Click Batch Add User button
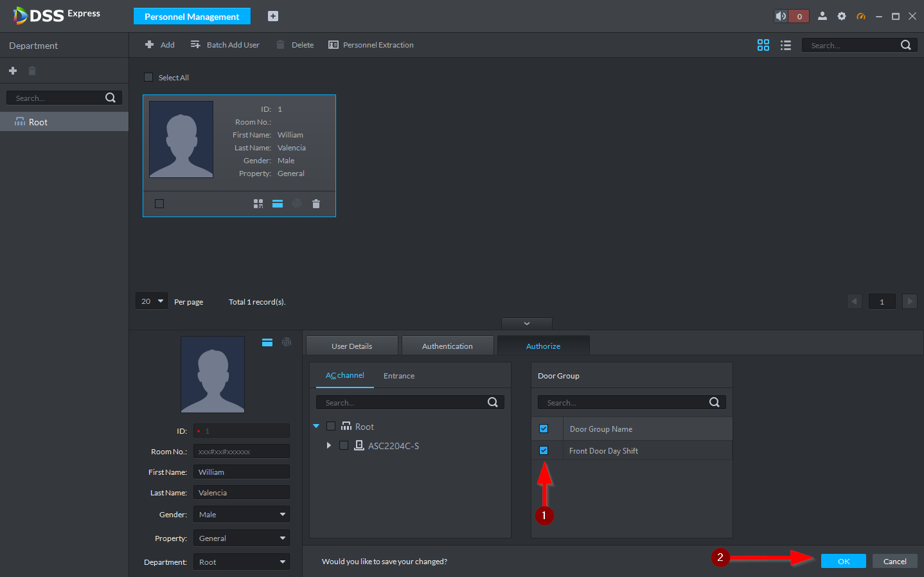 coord(225,45)
